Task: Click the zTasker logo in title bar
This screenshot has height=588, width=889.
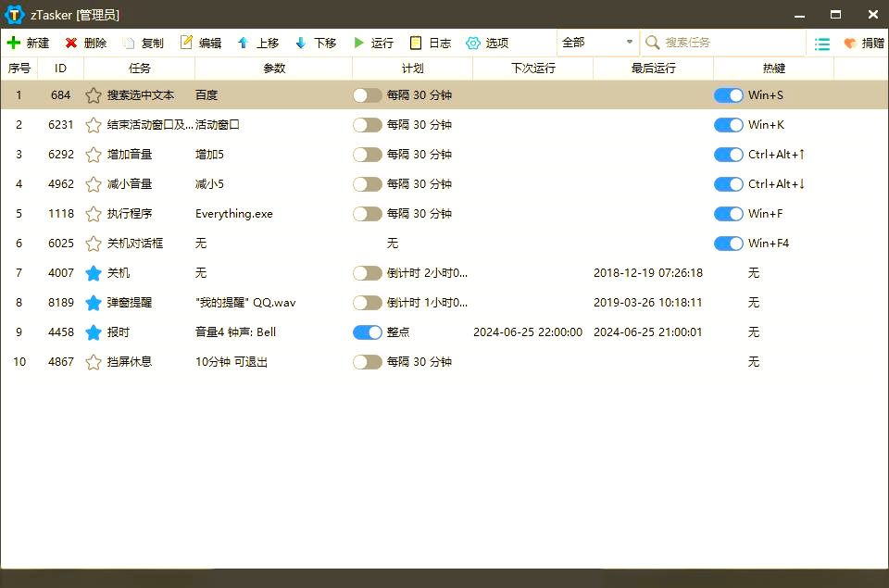Action: pyautogui.click(x=14, y=14)
